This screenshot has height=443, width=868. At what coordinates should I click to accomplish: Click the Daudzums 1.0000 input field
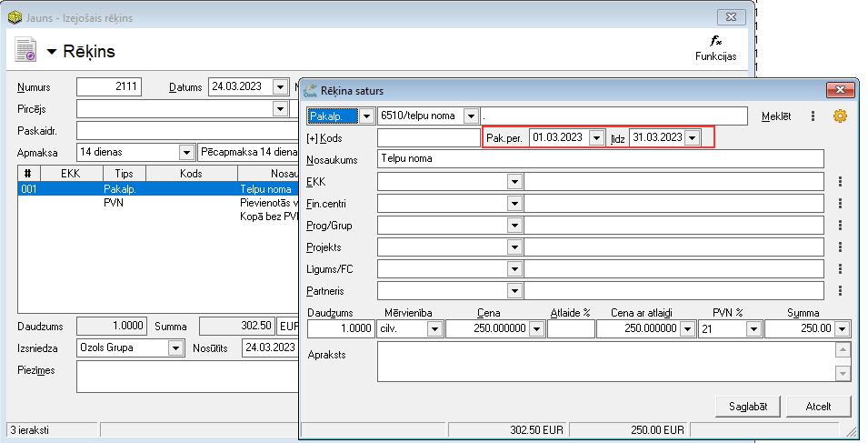click(x=341, y=328)
